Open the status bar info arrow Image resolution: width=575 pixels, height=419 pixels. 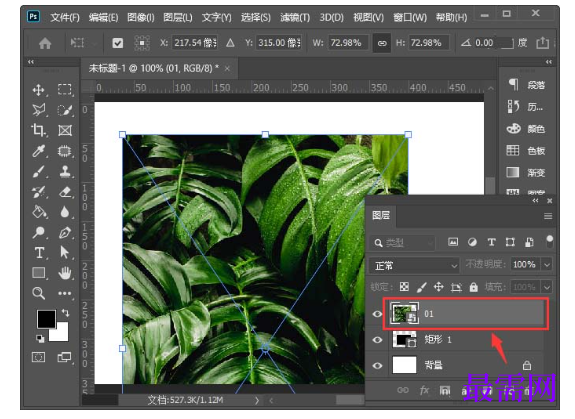[257, 401]
